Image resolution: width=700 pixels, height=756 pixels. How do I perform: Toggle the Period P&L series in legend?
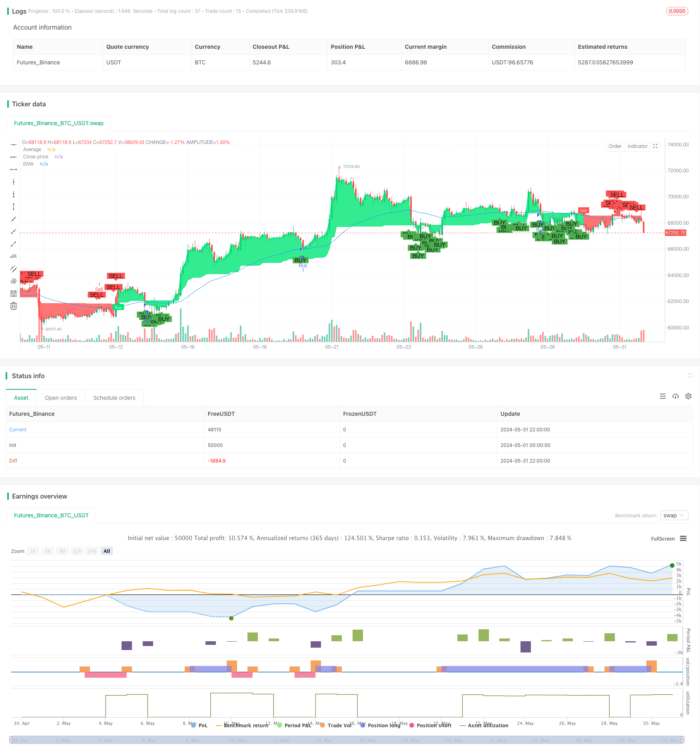click(x=294, y=725)
